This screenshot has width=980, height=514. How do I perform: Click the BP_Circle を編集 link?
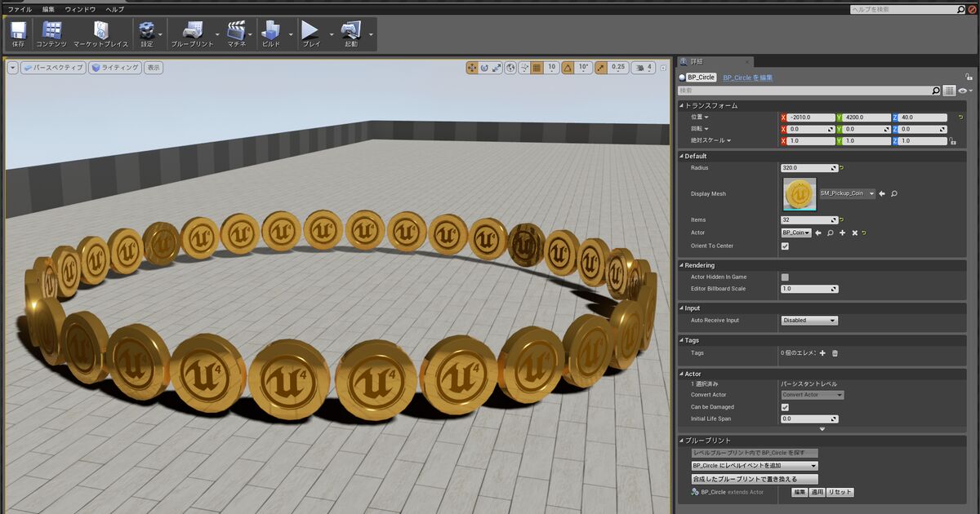click(747, 78)
